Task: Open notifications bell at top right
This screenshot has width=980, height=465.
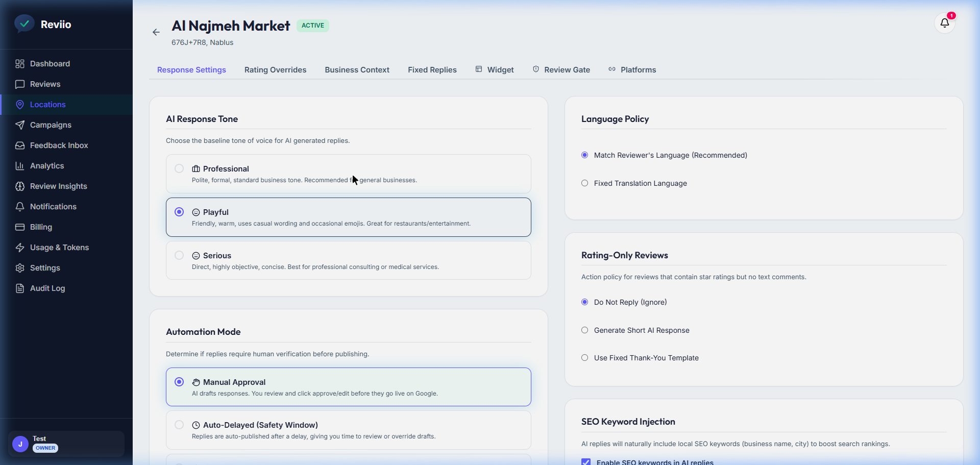Action: (945, 23)
